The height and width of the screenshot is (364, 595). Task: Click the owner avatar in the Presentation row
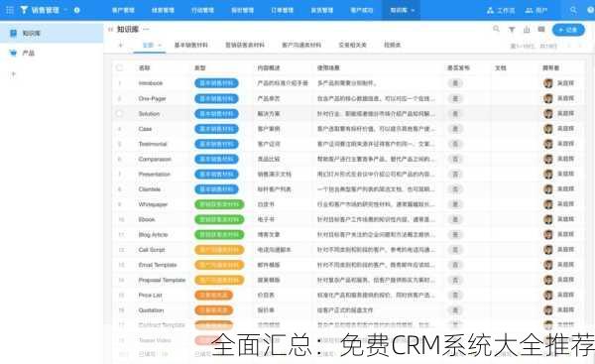548,174
